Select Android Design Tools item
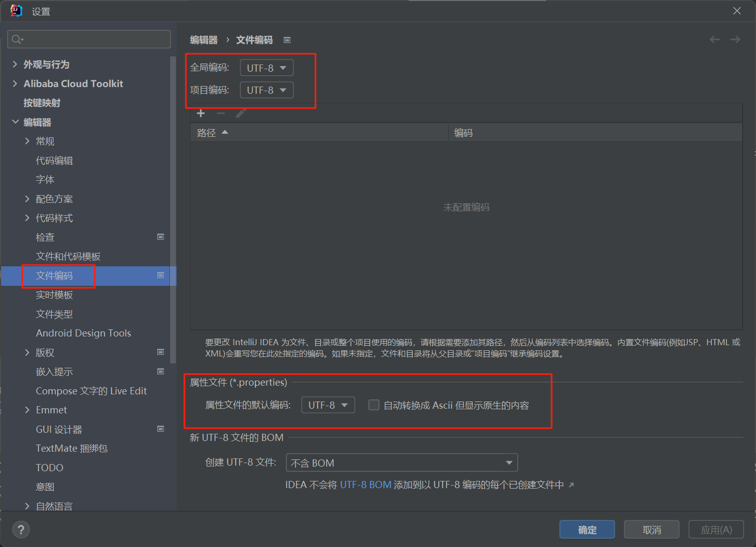The image size is (756, 547). pyautogui.click(x=83, y=333)
